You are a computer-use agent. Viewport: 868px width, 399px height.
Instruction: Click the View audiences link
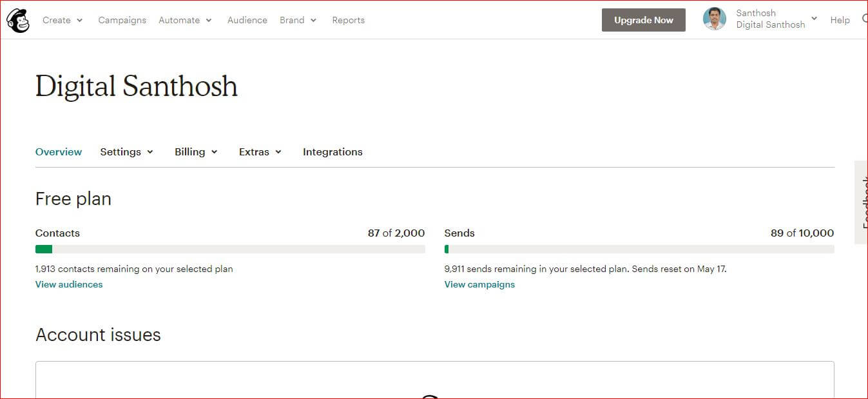click(x=69, y=284)
